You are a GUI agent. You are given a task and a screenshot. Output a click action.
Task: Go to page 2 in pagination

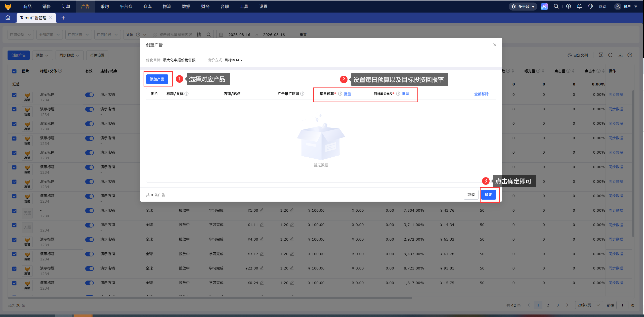click(x=548, y=305)
